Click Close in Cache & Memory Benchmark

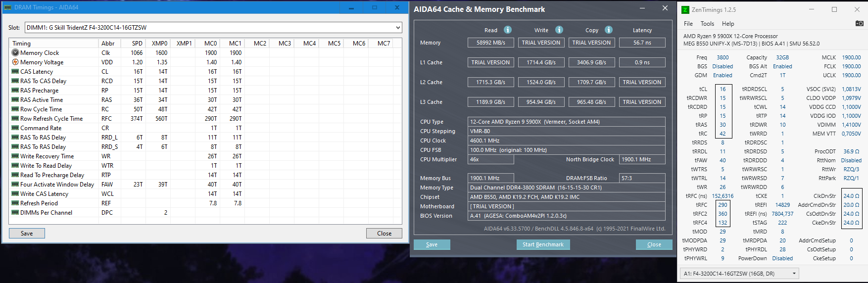[x=654, y=244]
